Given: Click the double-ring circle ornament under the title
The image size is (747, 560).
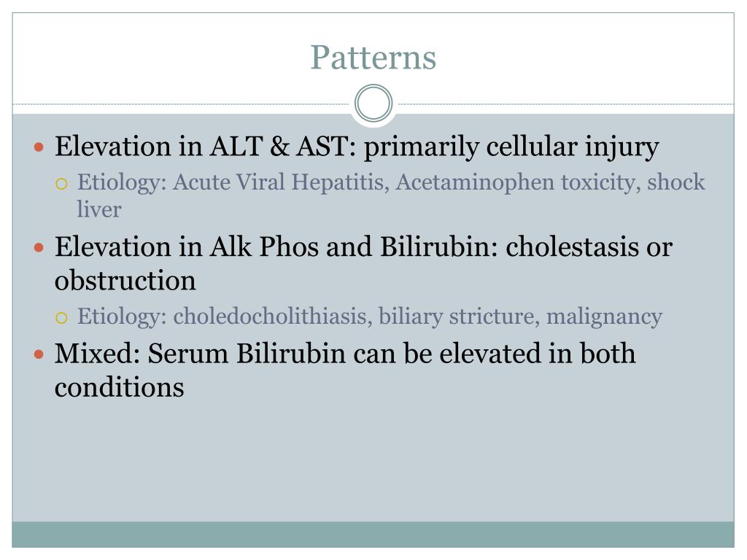Looking at the screenshot, I should coord(373,104).
